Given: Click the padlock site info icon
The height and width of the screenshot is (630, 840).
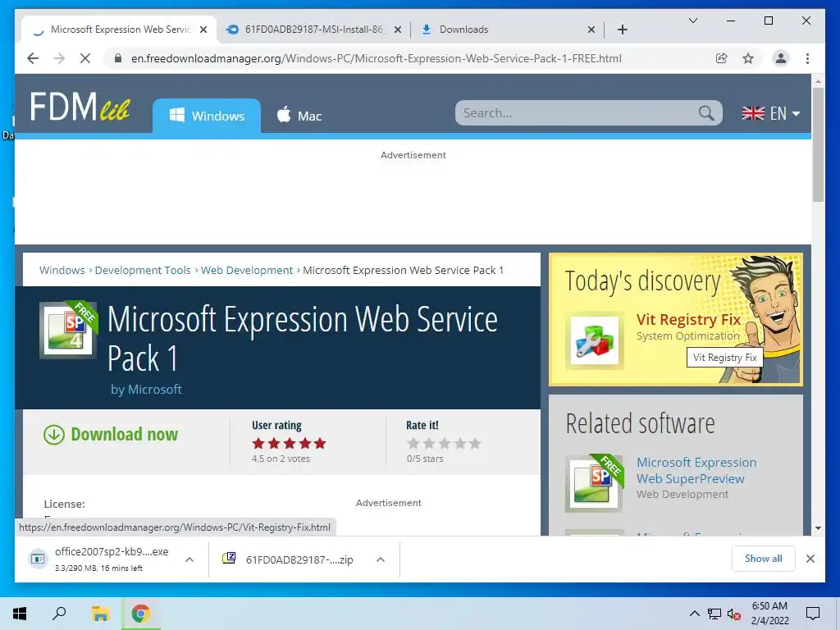Looking at the screenshot, I should (118, 58).
